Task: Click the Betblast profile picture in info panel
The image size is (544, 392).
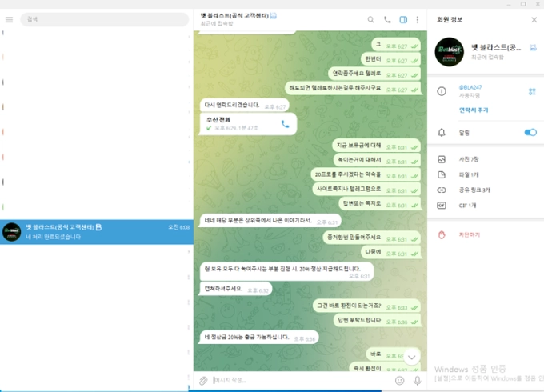Action: 450,51
